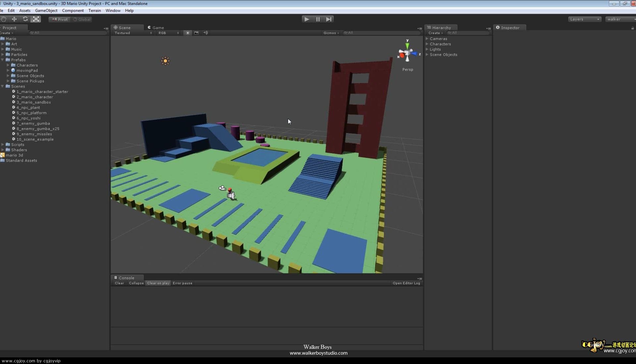636x364 pixels.
Task: Select the Move tool icon
Action: 14,19
